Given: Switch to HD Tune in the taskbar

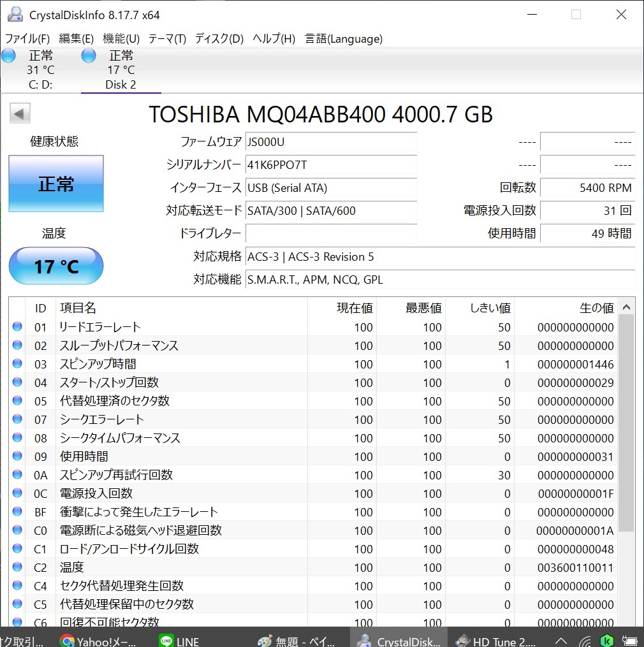Looking at the screenshot, I should 495,641.
